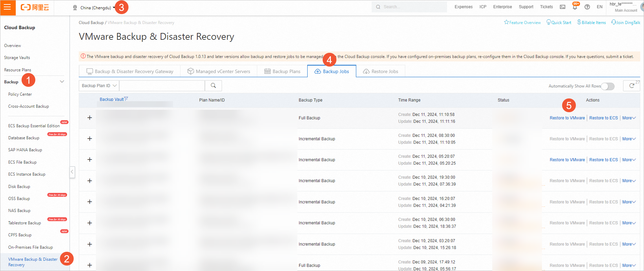Expand the row created Dec 10 06:30:00
Viewport: 644px width, 271px height.
click(90, 223)
